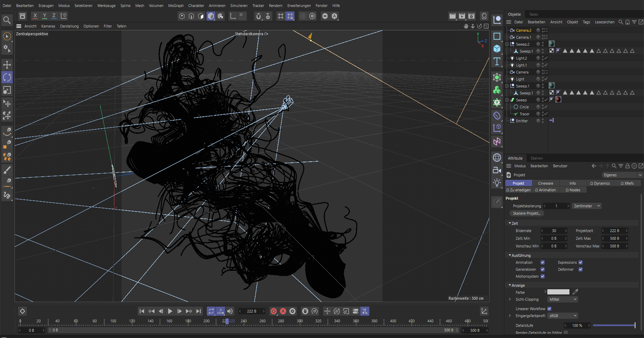Click the search icon in Objekte manager
The width and height of the screenshot is (644, 338).
coord(621,22)
